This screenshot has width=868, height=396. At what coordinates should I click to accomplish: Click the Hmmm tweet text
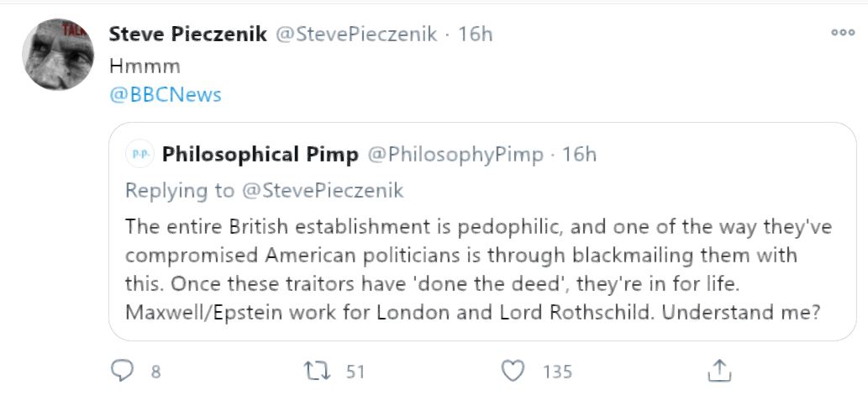(145, 66)
